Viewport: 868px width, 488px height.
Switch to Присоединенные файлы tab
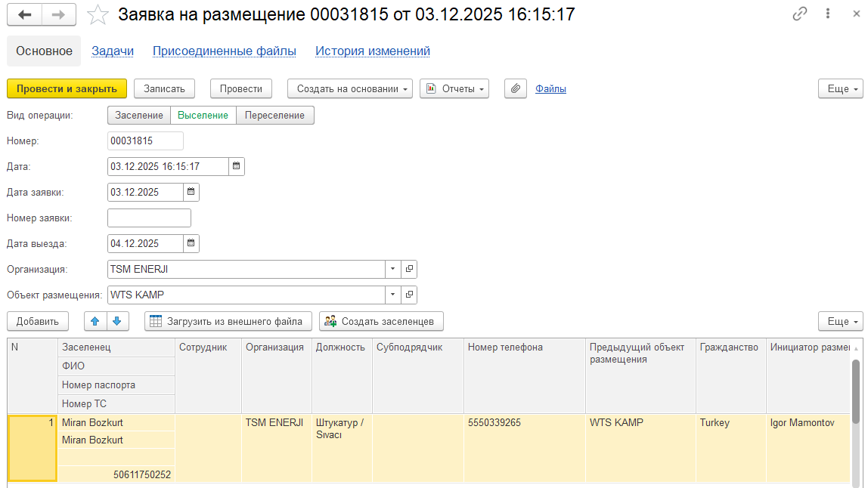click(x=224, y=51)
